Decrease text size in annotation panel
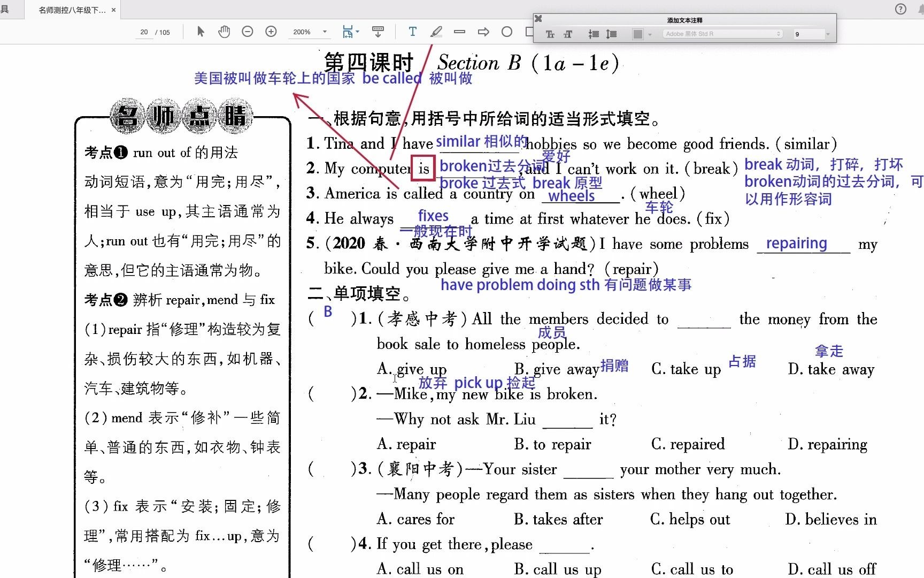Image resolution: width=924 pixels, height=578 pixels. click(550, 34)
